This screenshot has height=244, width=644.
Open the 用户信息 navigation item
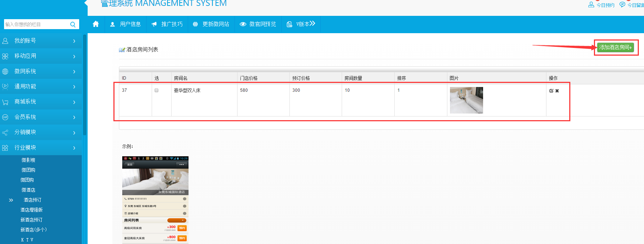click(x=126, y=24)
